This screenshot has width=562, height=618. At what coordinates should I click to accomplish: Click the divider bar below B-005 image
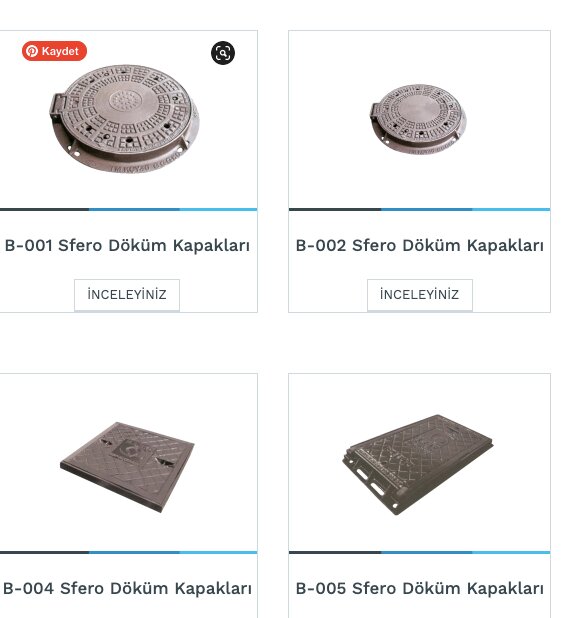419,553
